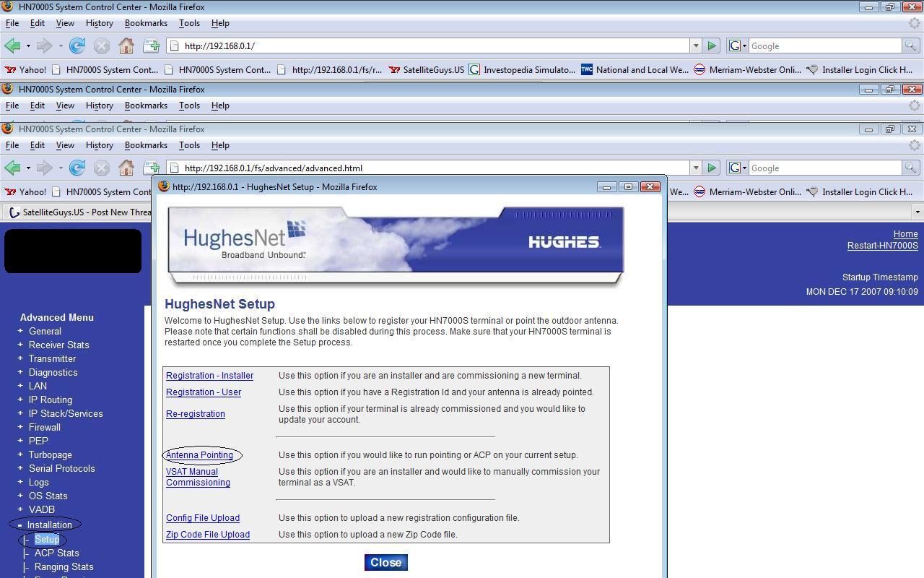Image resolution: width=924 pixels, height=578 pixels.
Task: Click the search magnifier in top Google box
Action: 911,46
